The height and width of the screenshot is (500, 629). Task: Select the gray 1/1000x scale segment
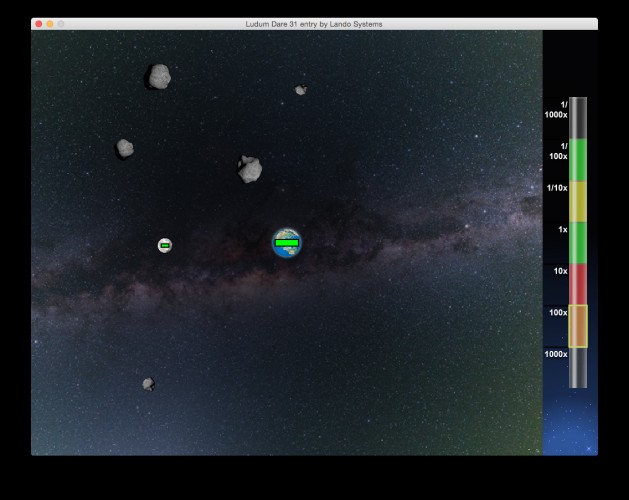[x=578, y=118]
